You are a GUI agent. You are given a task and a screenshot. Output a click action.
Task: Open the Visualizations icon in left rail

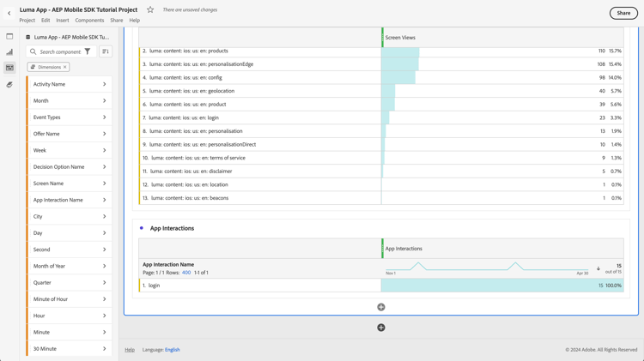(x=9, y=52)
